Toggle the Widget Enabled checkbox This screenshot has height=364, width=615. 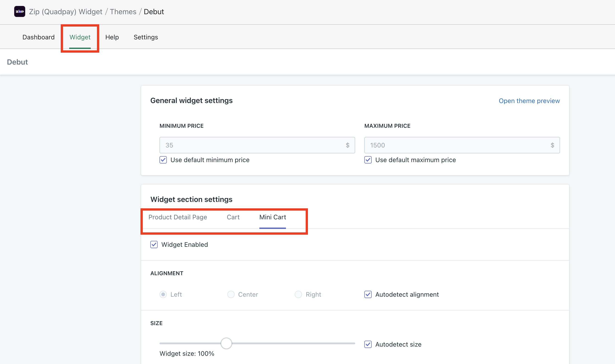(154, 244)
